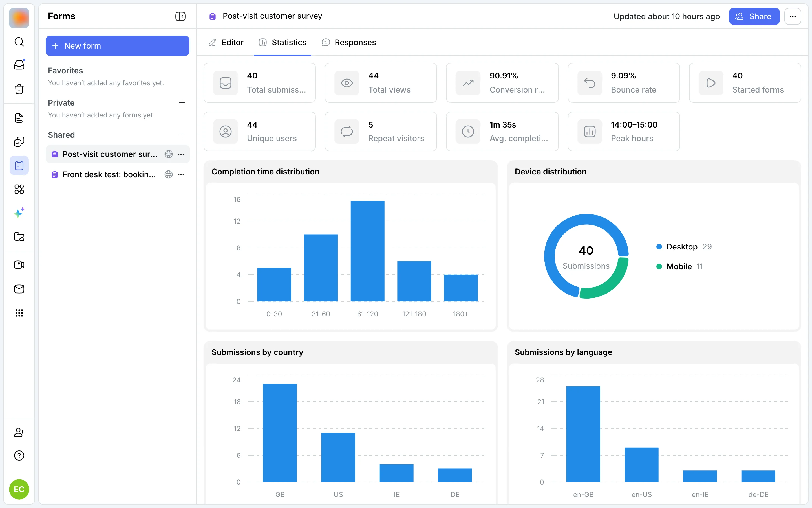Open the AI sparkle assistant icon

pos(19,213)
